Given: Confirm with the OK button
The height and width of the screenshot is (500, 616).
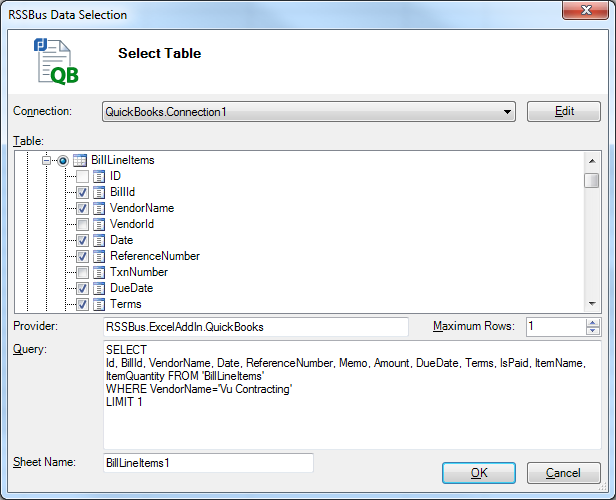Looking at the screenshot, I should tap(479, 472).
